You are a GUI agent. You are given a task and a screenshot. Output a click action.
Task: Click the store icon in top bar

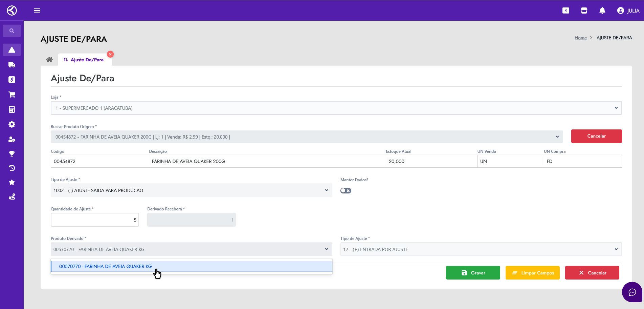click(x=584, y=11)
